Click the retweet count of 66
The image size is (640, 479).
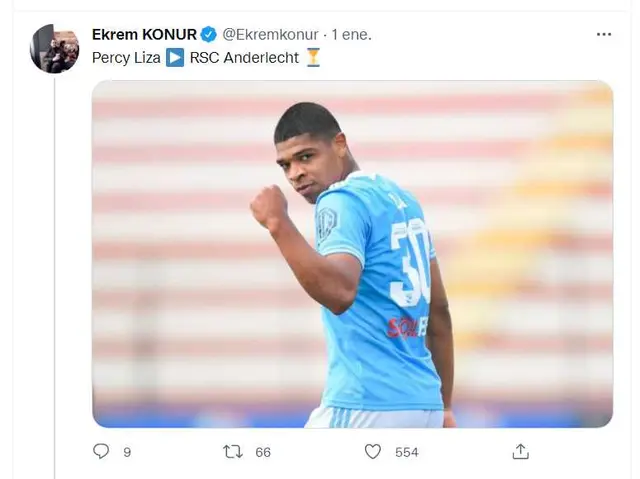coord(263,452)
